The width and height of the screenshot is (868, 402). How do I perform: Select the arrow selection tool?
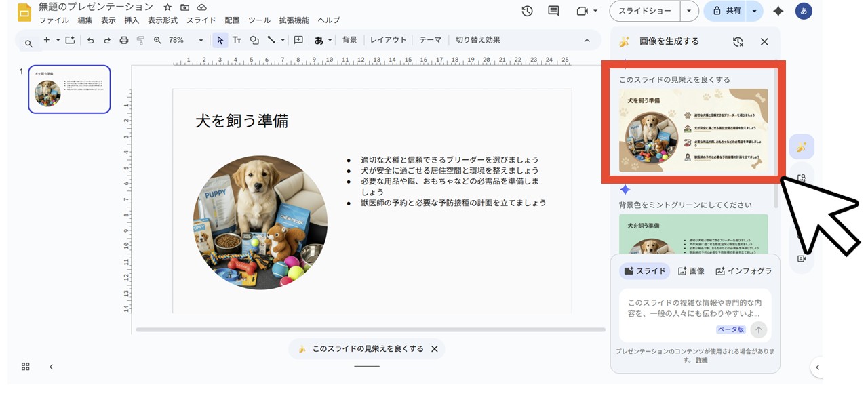(x=219, y=40)
